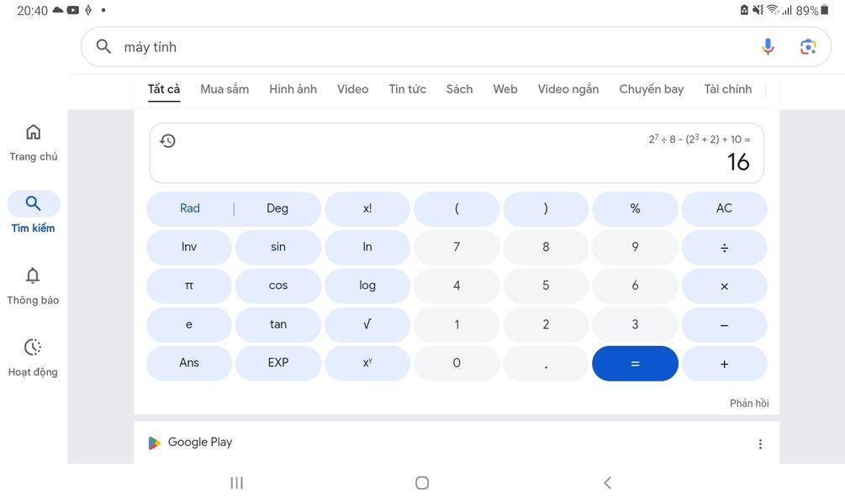Open the Tin tức tab
Viewport: 845px width, 504px height.
coord(408,89)
